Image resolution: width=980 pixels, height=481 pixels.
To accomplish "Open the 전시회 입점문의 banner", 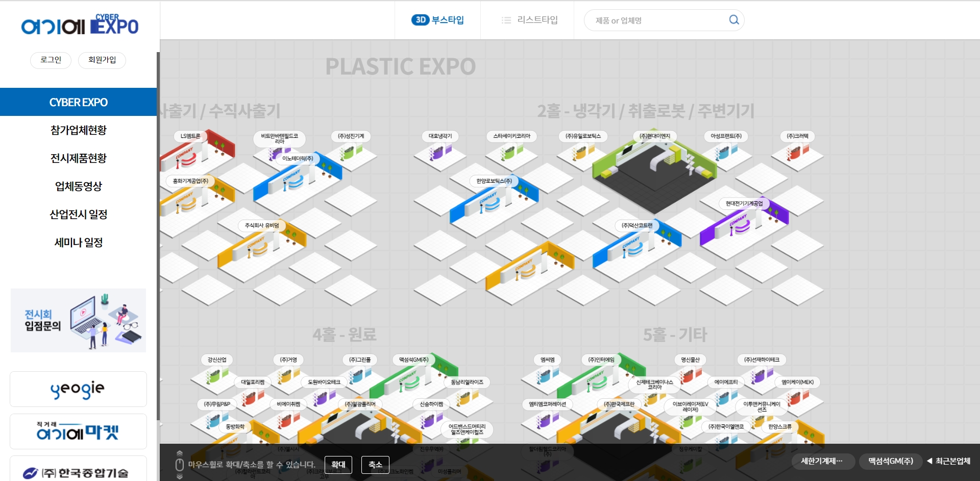I will 79,321.
